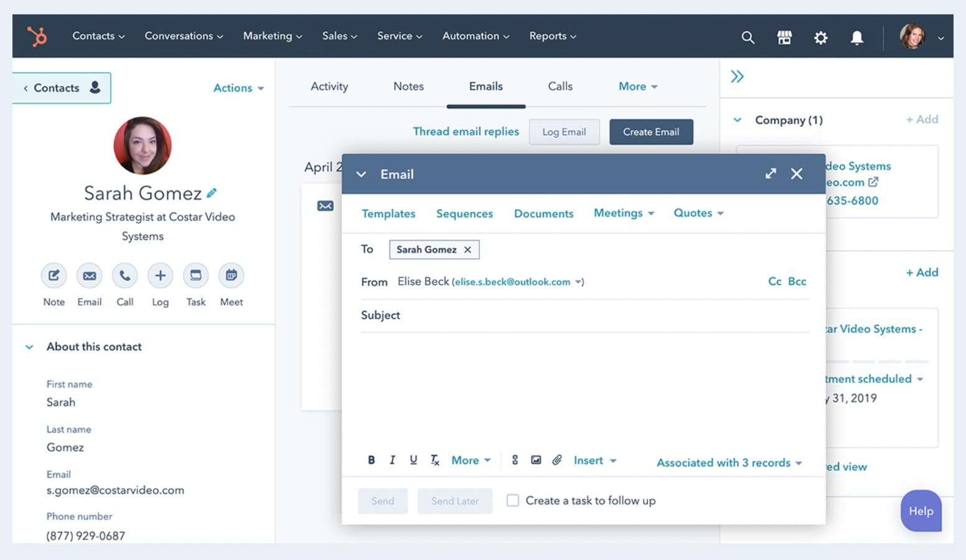Image resolution: width=966 pixels, height=560 pixels.
Task: Click the Thread email replies link
Action: tap(466, 131)
